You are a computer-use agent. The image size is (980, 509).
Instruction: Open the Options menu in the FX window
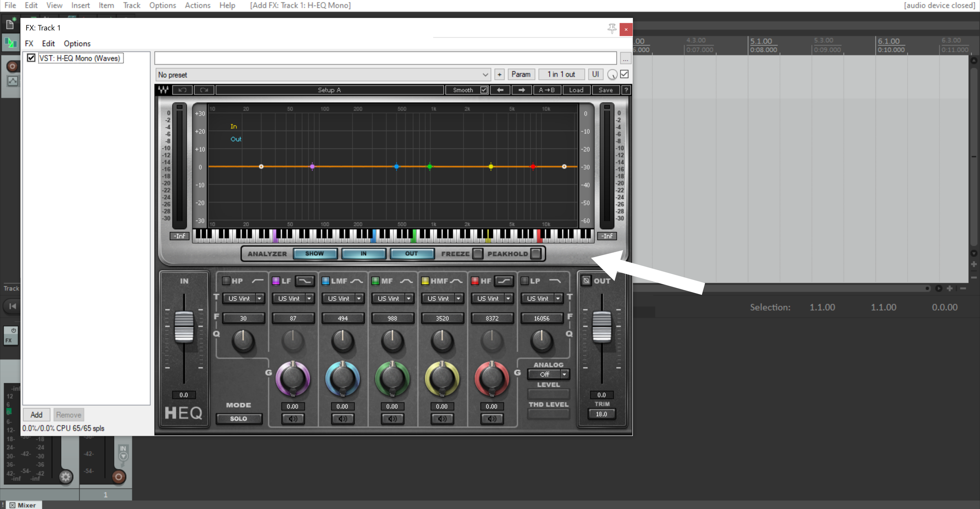(x=77, y=43)
